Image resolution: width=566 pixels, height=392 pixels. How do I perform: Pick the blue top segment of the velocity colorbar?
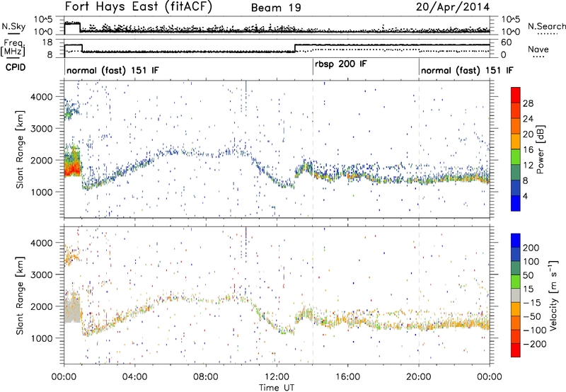click(x=516, y=241)
